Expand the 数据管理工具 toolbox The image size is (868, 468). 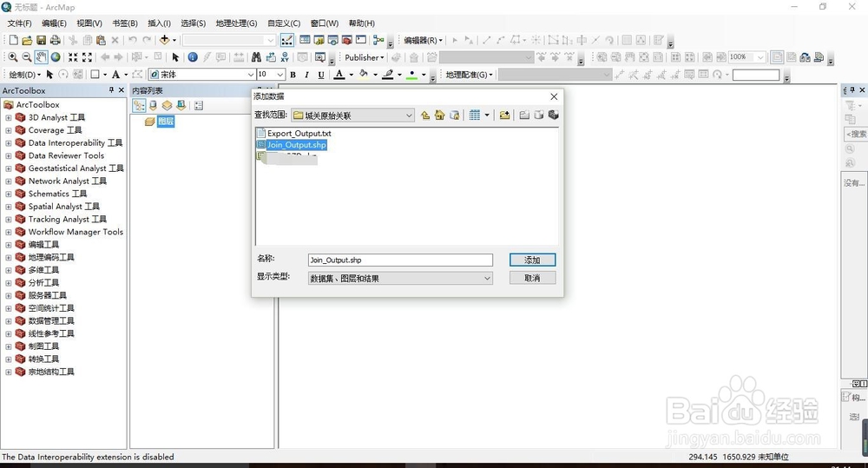click(x=9, y=321)
